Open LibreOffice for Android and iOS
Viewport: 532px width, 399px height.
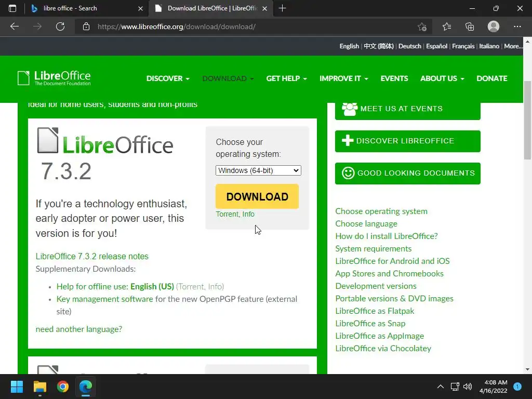pyautogui.click(x=392, y=261)
